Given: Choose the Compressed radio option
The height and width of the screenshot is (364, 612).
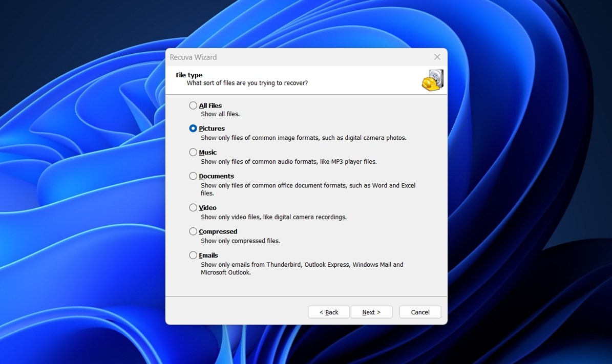Looking at the screenshot, I should pos(193,231).
